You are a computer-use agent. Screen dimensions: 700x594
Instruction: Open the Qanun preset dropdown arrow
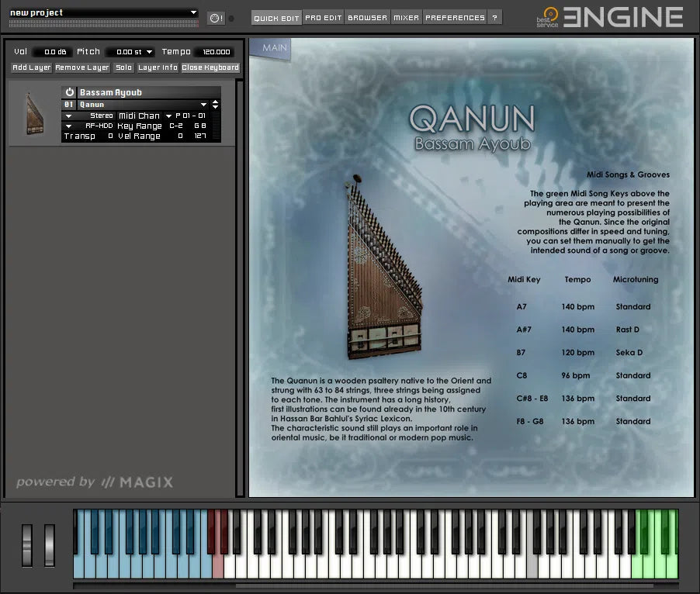[x=204, y=104]
